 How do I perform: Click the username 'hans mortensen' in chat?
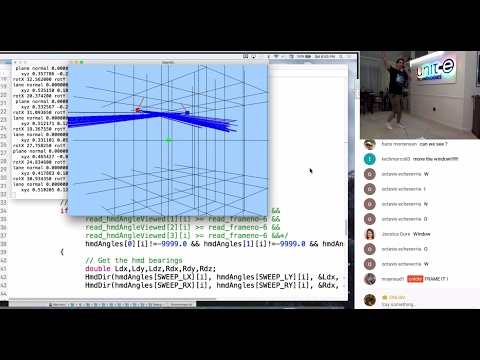[x=399, y=144]
